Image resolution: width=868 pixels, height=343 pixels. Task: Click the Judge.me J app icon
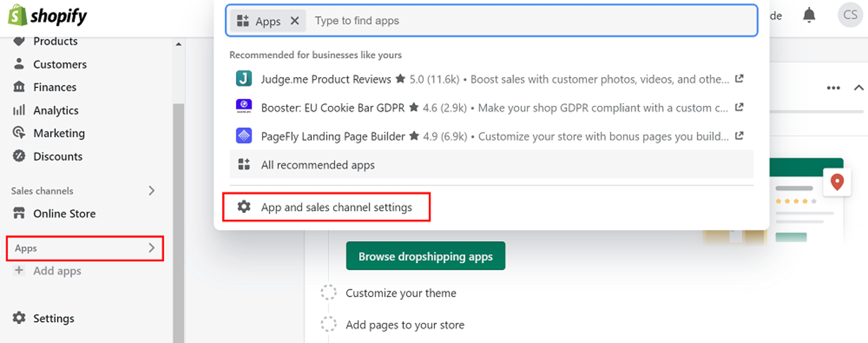point(244,79)
